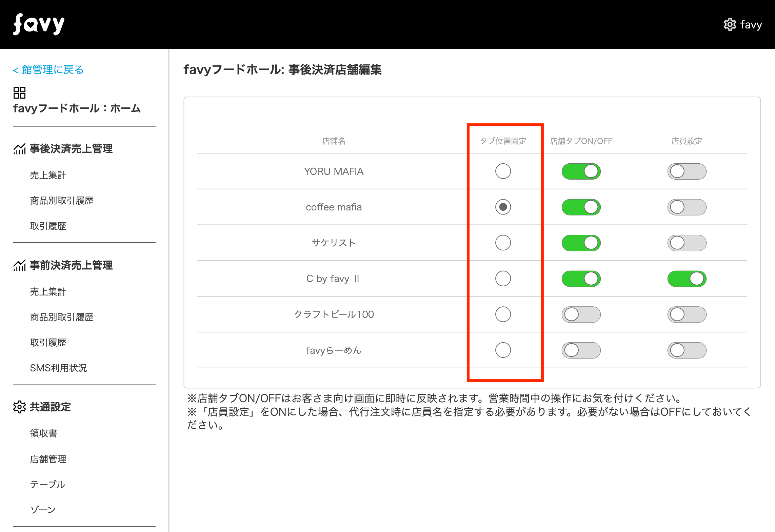Select the タブ位置固定 radio for クラフトビール100
The height and width of the screenshot is (532, 775).
pyautogui.click(x=503, y=314)
